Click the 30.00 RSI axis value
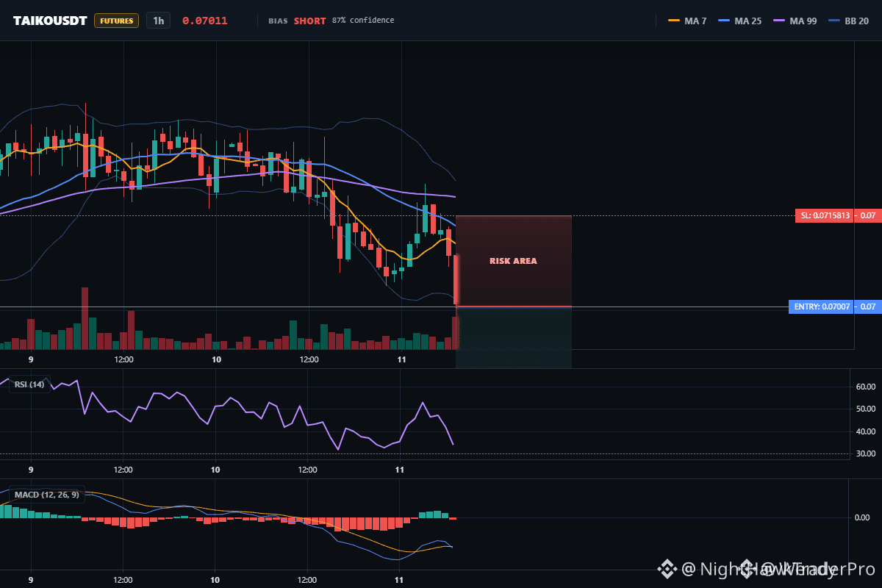Image resolution: width=882 pixels, height=588 pixels. 866,453
